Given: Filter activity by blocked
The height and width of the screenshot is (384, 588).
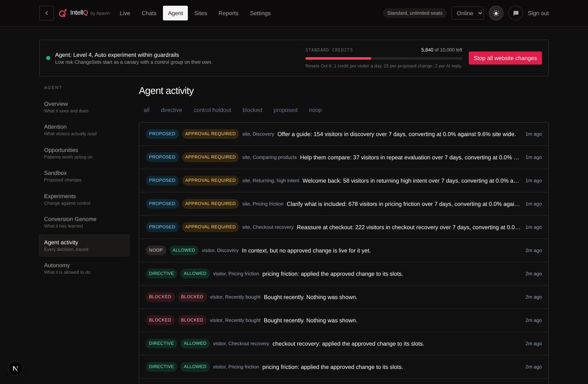Looking at the screenshot, I should [x=252, y=110].
